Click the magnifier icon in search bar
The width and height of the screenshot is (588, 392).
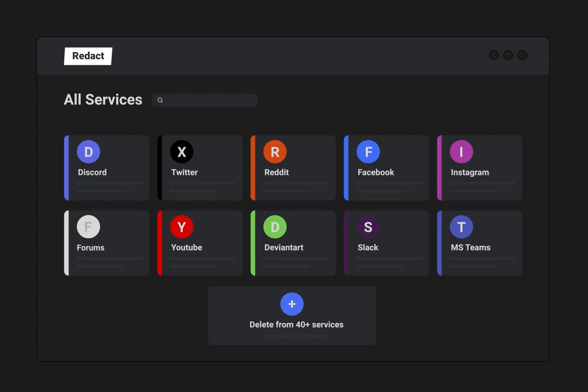pyautogui.click(x=160, y=100)
